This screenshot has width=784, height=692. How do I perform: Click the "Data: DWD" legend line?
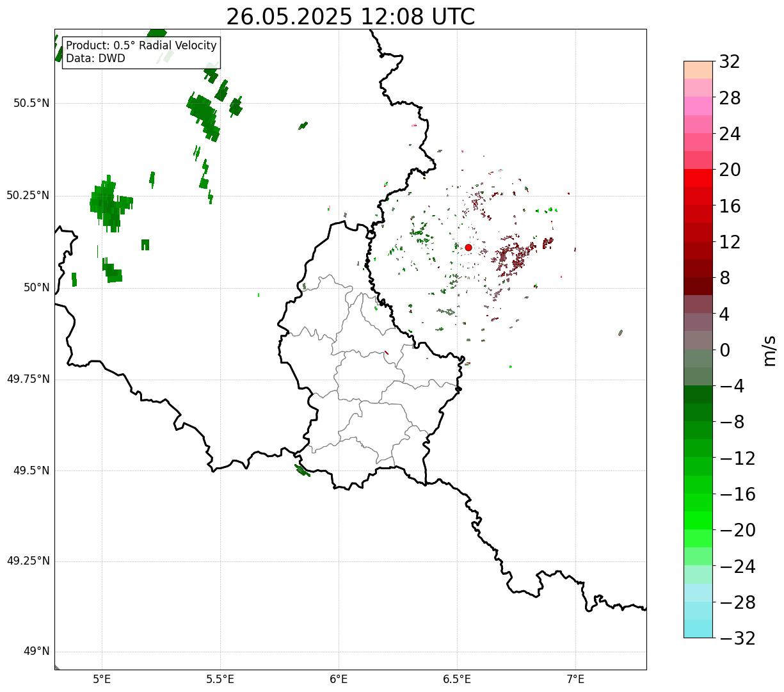point(96,58)
